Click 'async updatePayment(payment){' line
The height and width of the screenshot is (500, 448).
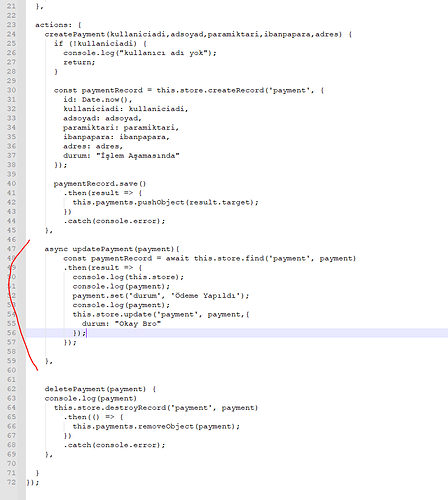[x=112, y=249]
